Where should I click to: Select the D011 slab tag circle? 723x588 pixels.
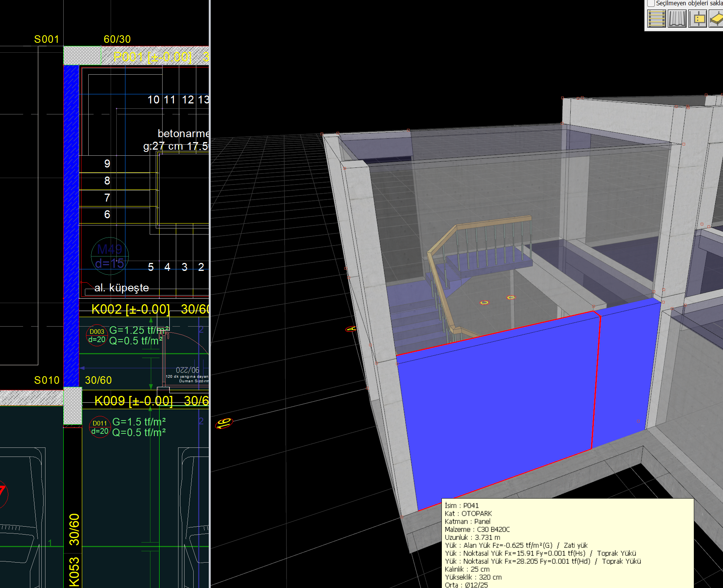click(x=100, y=427)
